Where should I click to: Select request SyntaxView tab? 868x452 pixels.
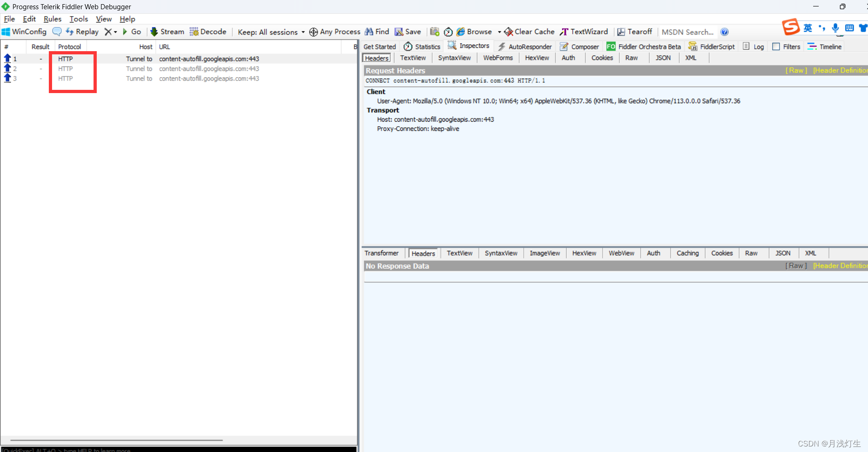tap(454, 58)
